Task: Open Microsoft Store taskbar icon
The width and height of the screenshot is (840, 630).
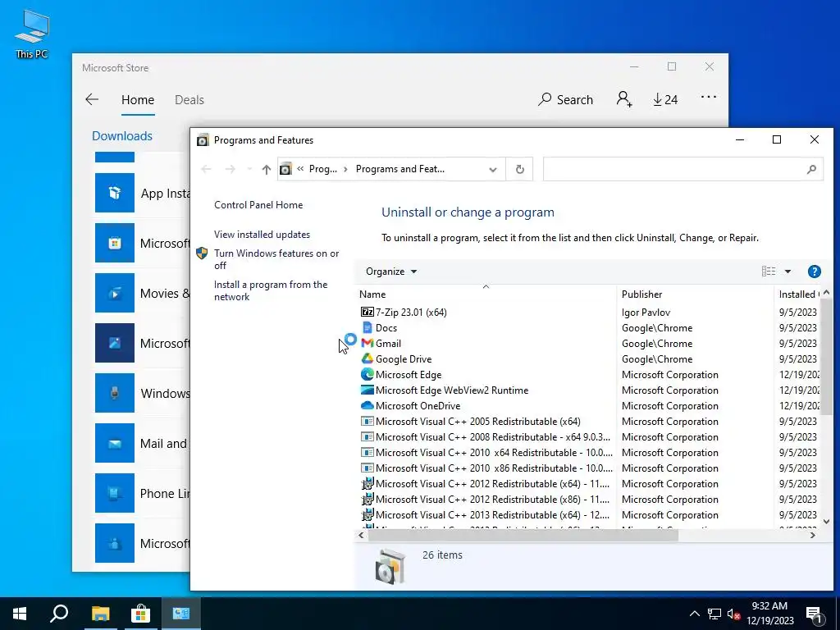Action: tap(140, 614)
